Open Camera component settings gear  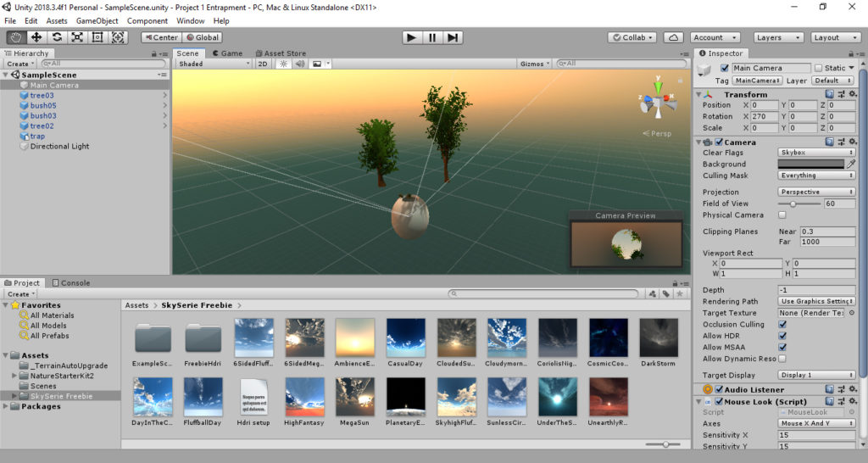coord(853,142)
